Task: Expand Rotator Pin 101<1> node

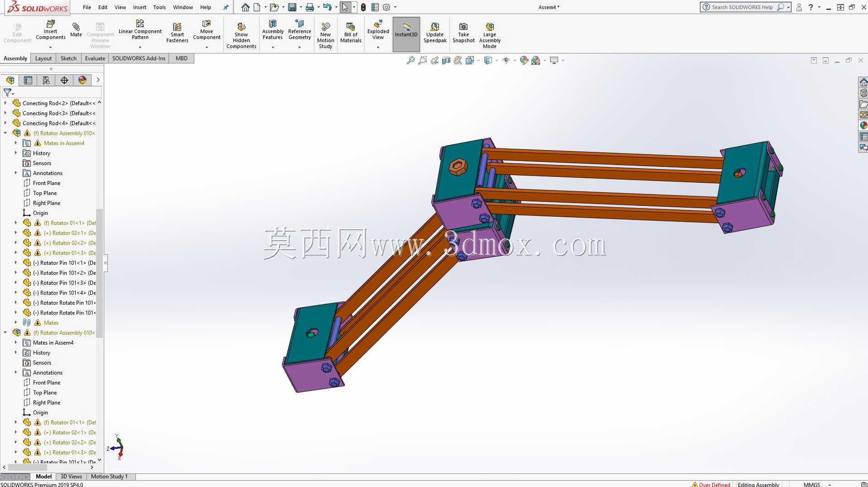Action: [16, 263]
